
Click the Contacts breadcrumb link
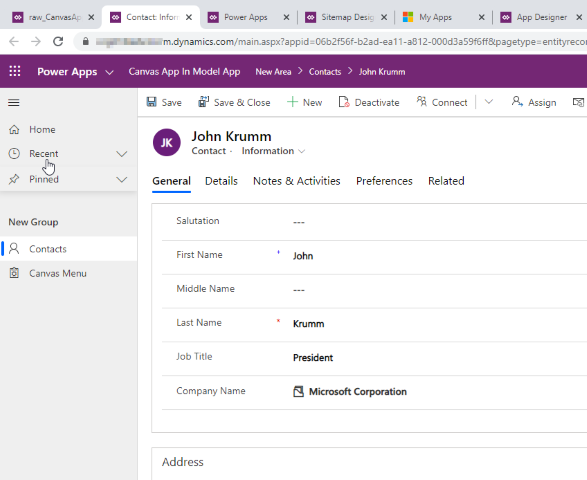click(325, 72)
